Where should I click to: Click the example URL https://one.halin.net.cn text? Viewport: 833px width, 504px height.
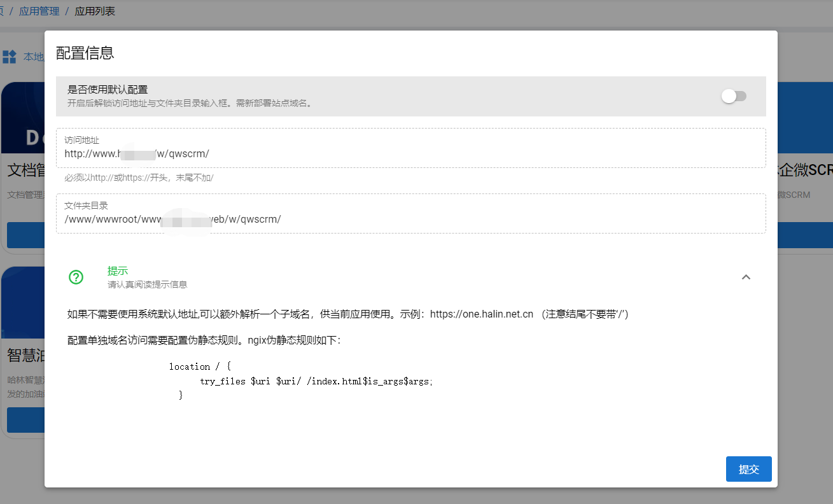pyautogui.click(x=482, y=314)
